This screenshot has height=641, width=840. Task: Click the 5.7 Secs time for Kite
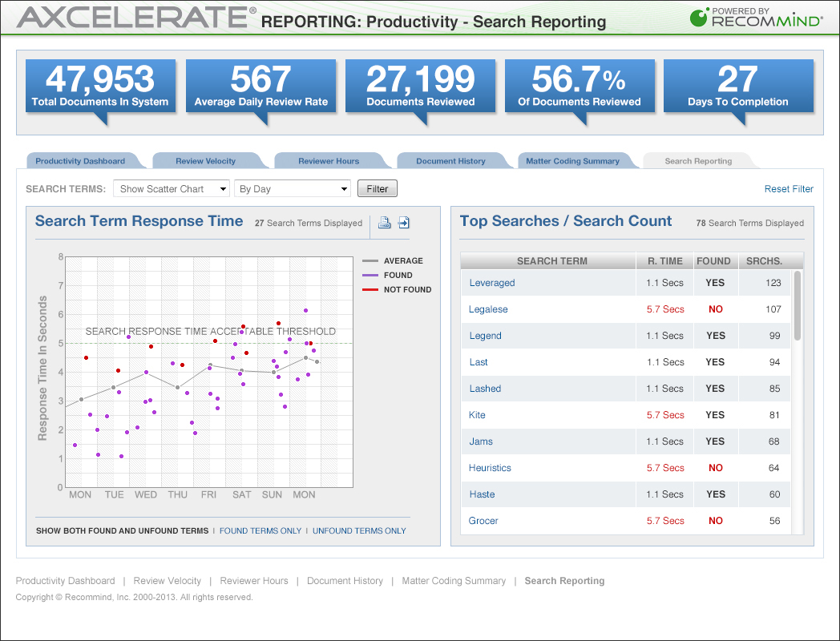pos(664,415)
